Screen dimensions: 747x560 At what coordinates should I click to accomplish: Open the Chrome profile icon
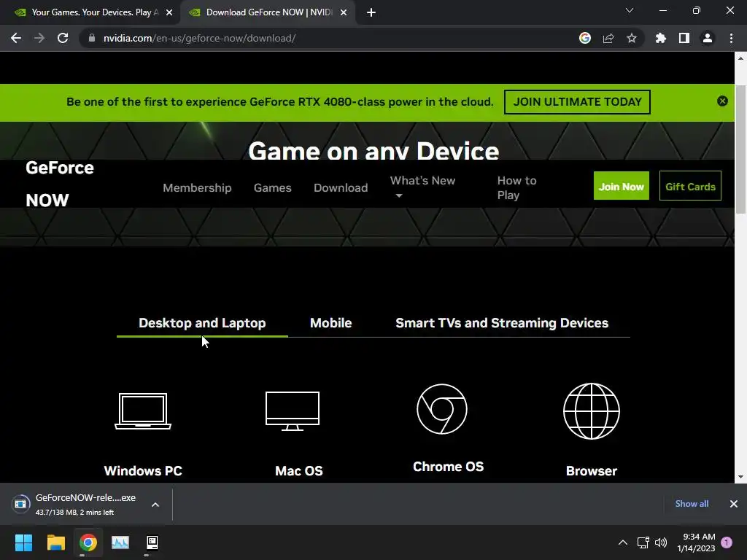[x=708, y=38]
